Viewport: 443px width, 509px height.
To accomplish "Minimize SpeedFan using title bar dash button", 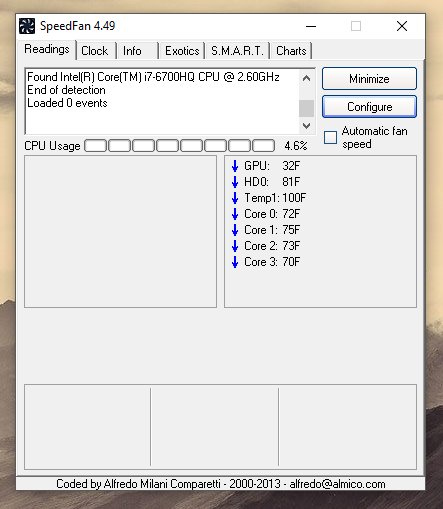I will coord(311,26).
